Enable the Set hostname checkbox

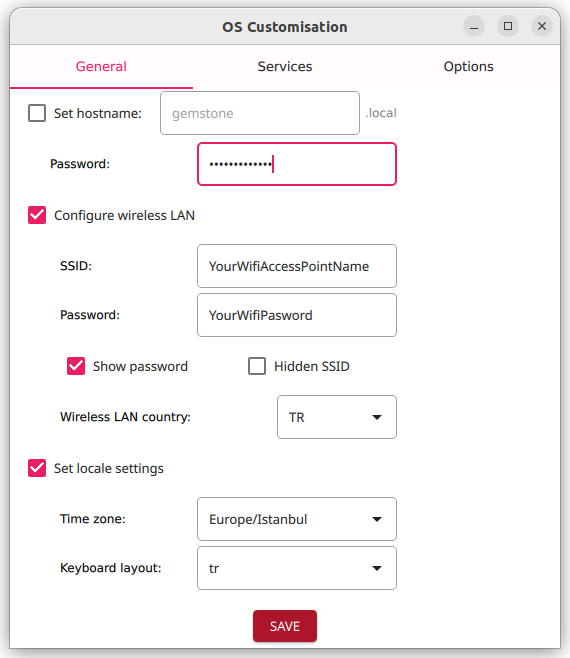click(37, 113)
